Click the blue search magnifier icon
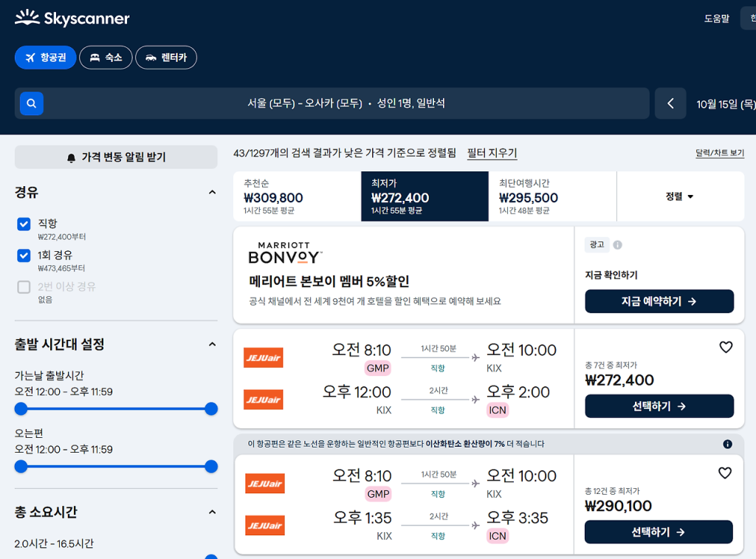The width and height of the screenshot is (756, 559). pyautogui.click(x=31, y=103)
